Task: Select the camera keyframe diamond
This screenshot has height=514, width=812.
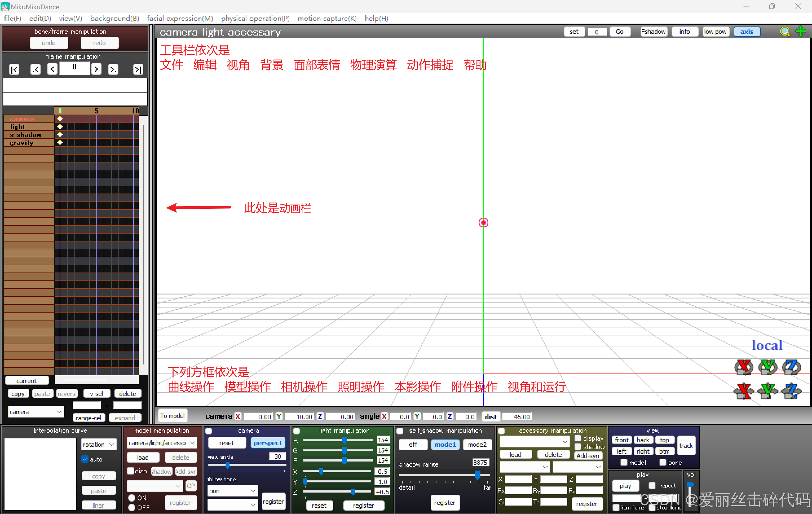Action: (60, 119)
